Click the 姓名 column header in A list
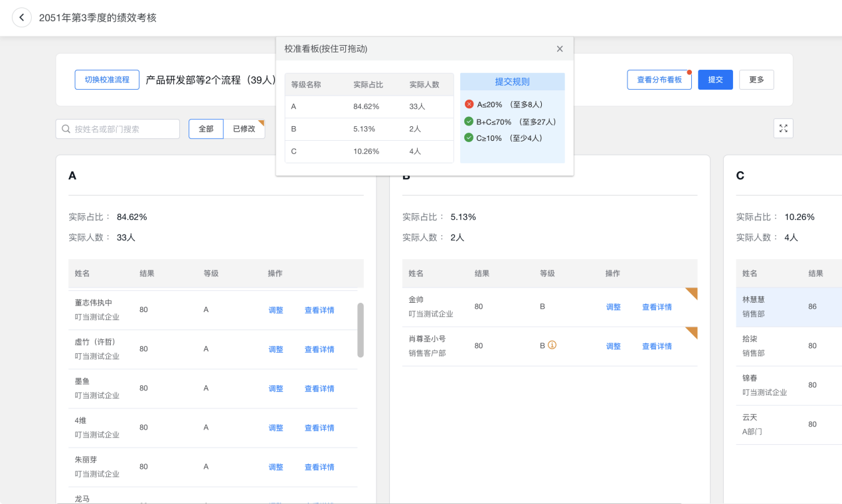 tap(82, 274)
